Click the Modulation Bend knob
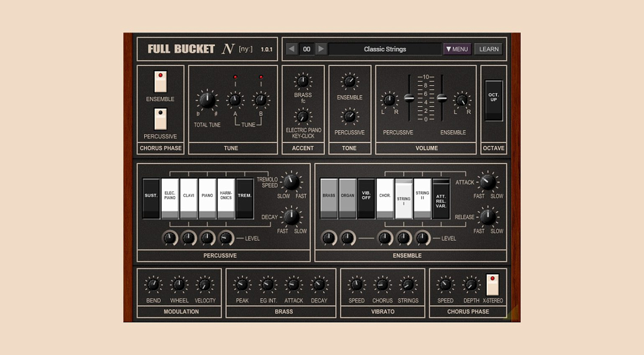This screenshot has height=355, width=644. point(153,285)
